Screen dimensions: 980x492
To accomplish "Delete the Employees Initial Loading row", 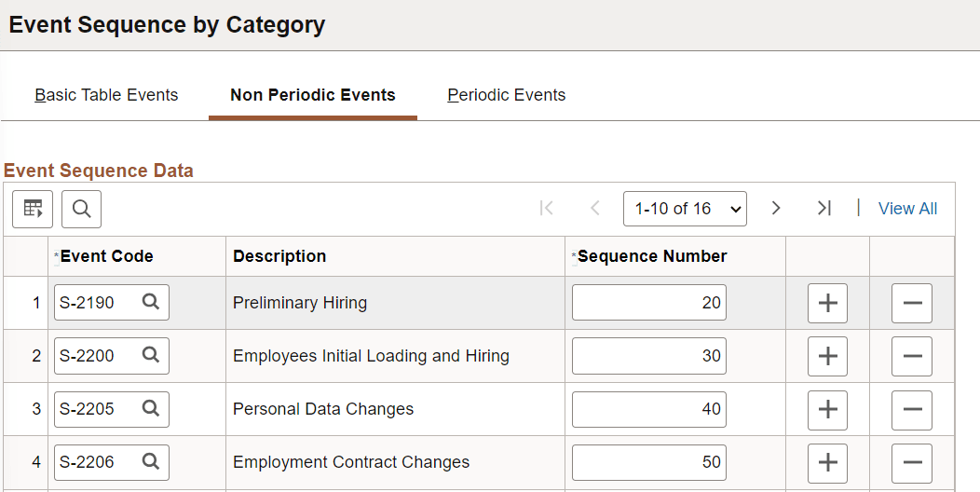I will point(911,356).
